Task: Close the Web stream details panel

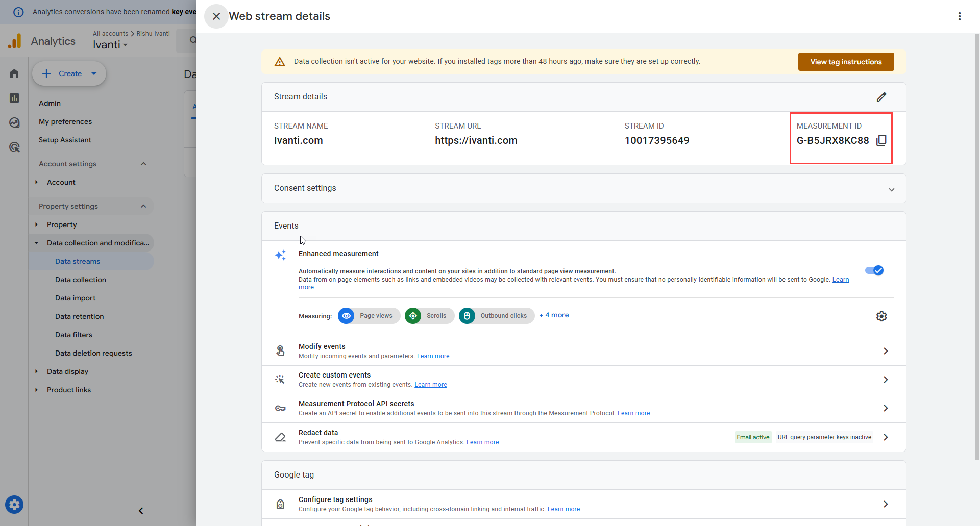Action: 216,16
